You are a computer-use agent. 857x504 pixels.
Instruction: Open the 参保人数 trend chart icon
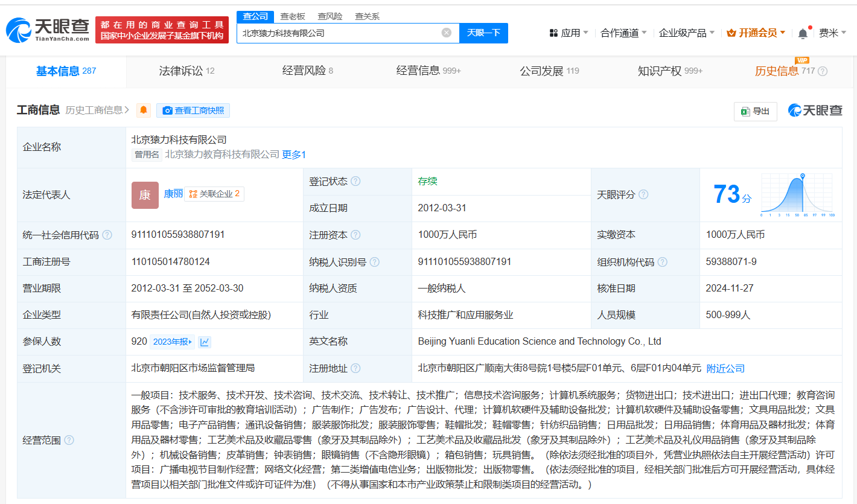(205, 342)
